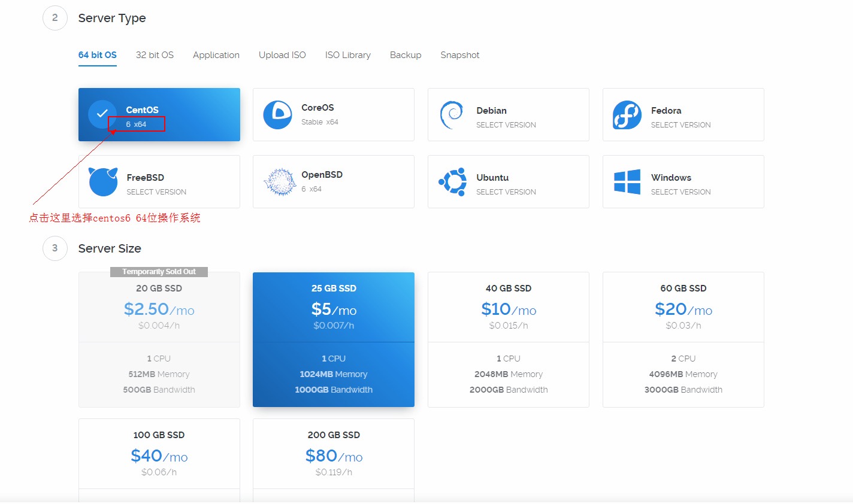This screenshot has width=853, height=504.
Task: Pick the 60 GB SSD $20/mo plan
Action: 683,339
